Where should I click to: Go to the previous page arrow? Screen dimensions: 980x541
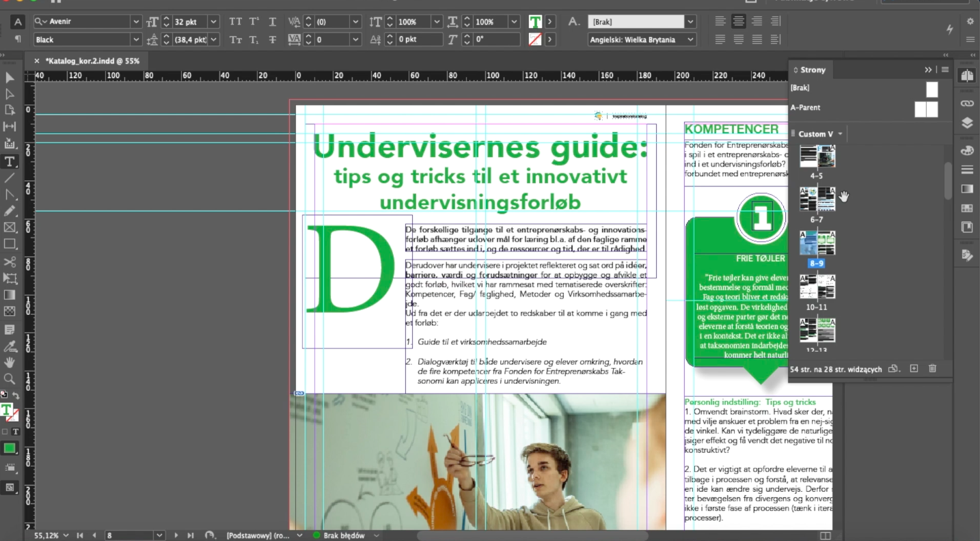(x=94, y=536)
